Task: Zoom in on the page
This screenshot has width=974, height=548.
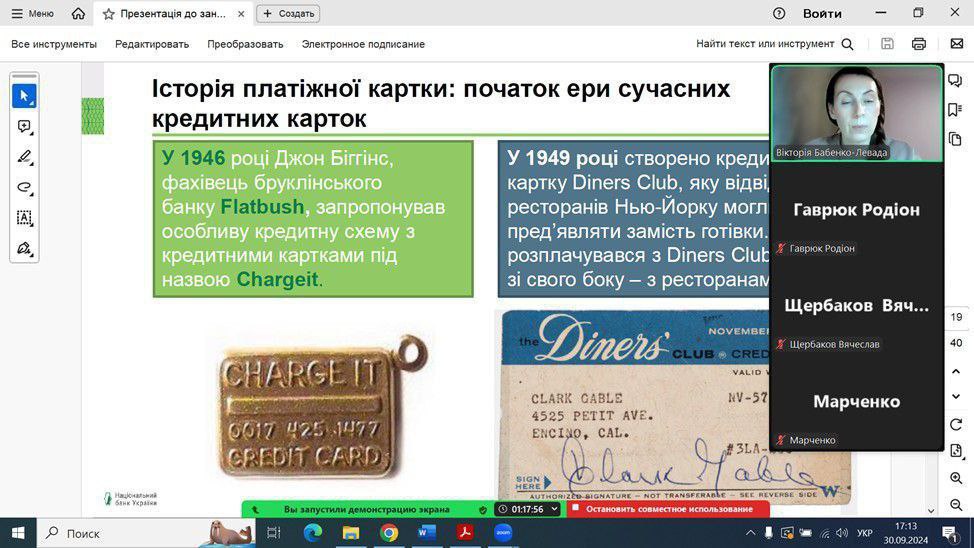Action: pos(956,478)
